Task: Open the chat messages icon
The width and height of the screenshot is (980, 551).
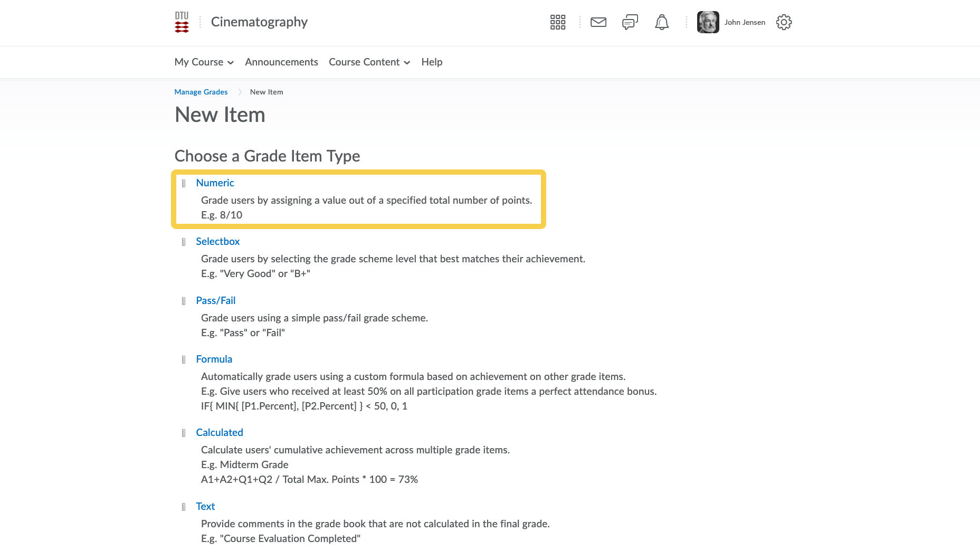Action: (630, 22)
